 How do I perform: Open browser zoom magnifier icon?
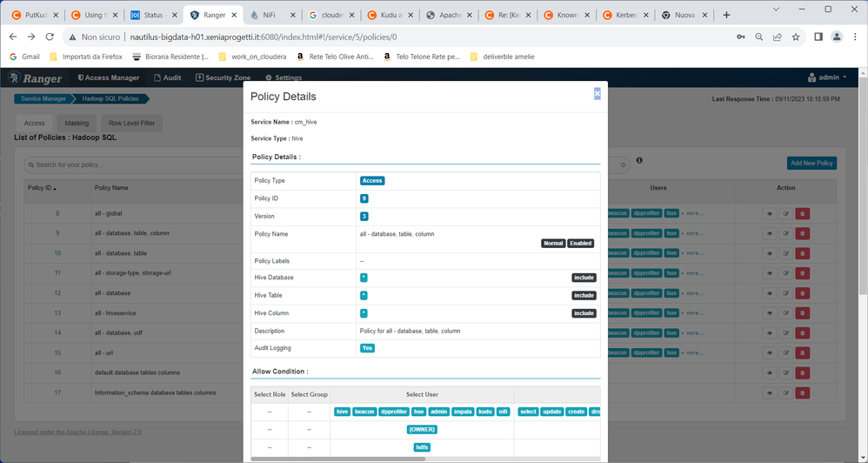click(x=759, y=37)
